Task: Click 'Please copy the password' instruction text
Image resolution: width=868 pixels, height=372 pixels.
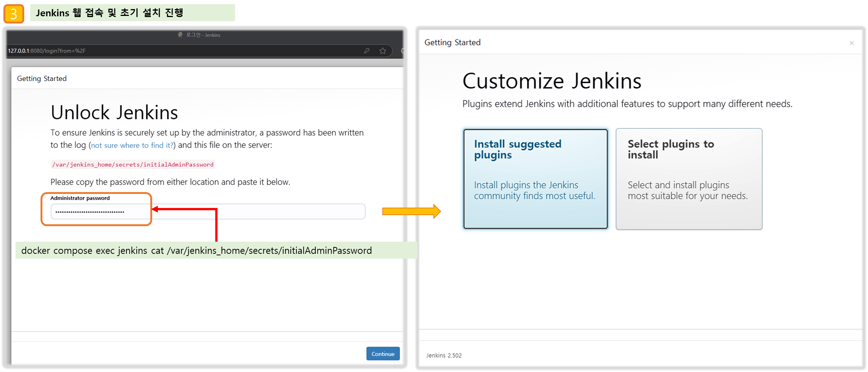Action: click(x=170, y=182)
